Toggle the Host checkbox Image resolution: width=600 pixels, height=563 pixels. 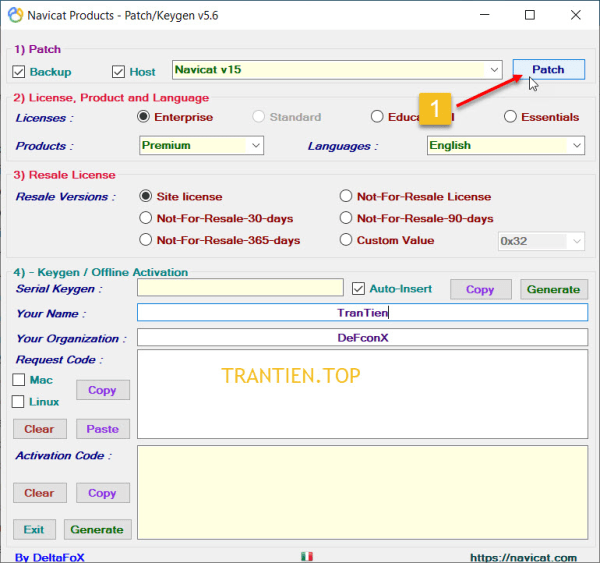[x=118, y=72]
